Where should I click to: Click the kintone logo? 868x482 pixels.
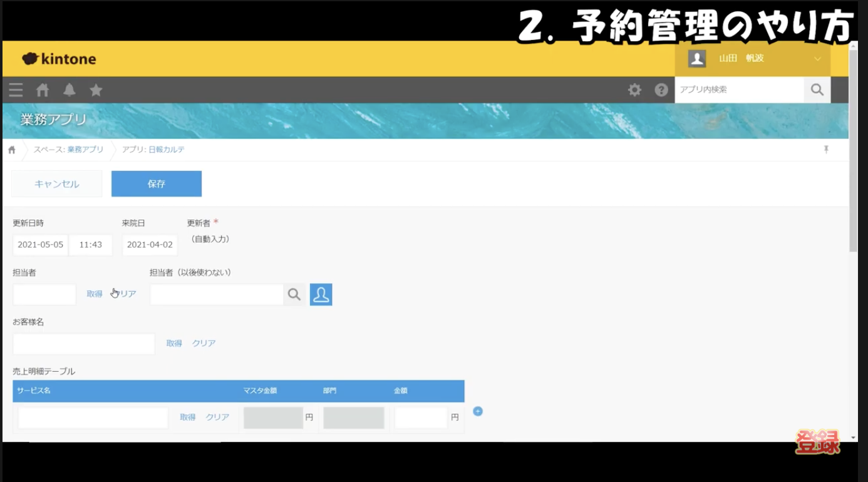60,58
